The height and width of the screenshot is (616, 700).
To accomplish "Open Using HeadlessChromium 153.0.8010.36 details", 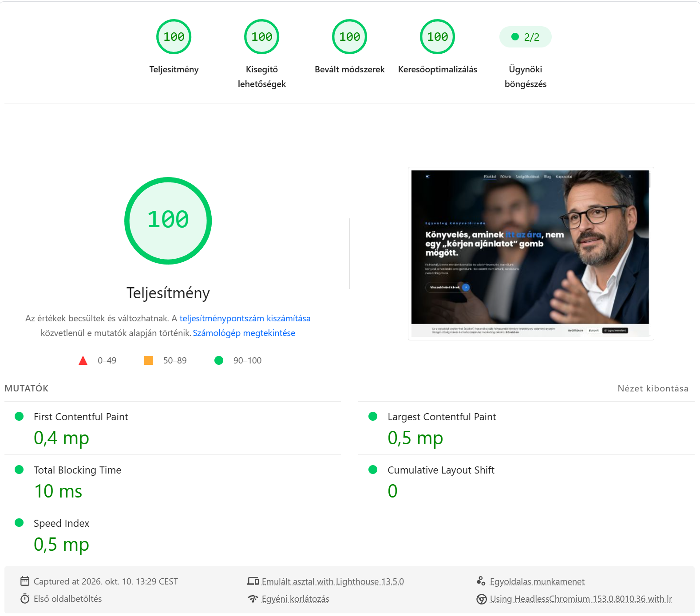I will pyautogui.click(x=581, y=599).
